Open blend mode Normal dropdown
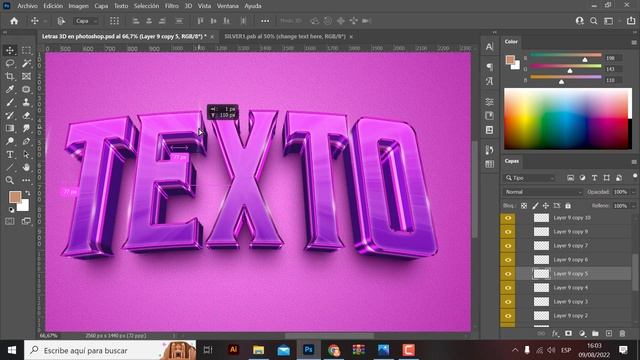Viewport: 640px width, 360px height. point(543,192)
